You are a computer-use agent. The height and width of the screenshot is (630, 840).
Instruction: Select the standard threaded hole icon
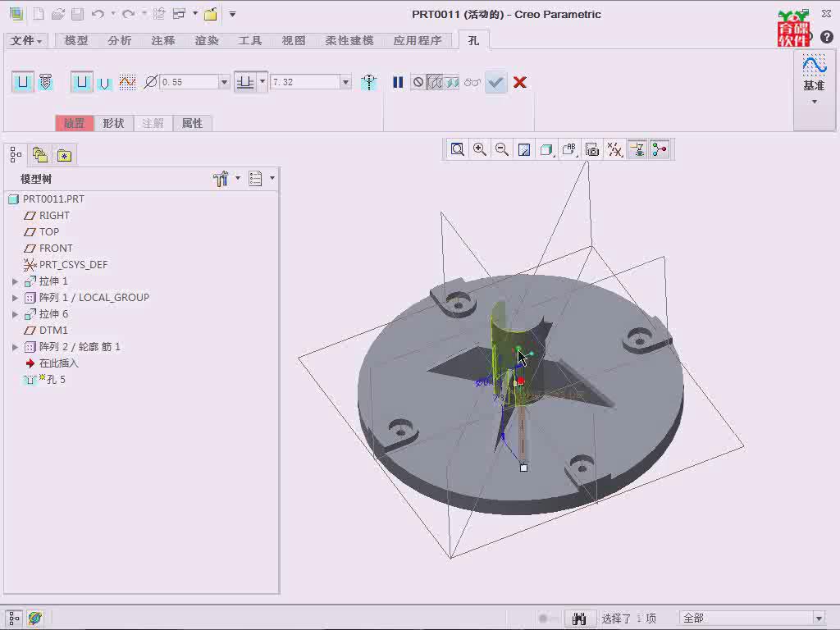tap(46, 83)
